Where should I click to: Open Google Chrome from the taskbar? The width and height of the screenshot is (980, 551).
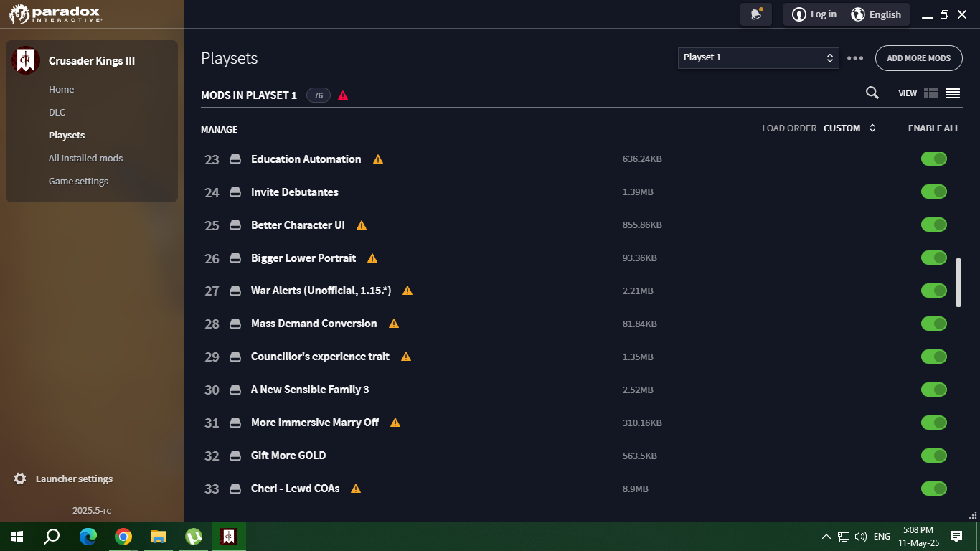pyautogui.click(x=123, y=537)
